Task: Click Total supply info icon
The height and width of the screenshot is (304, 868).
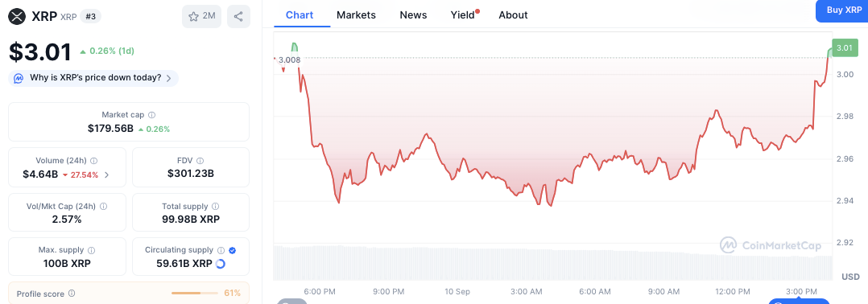Action: [215, 206]
